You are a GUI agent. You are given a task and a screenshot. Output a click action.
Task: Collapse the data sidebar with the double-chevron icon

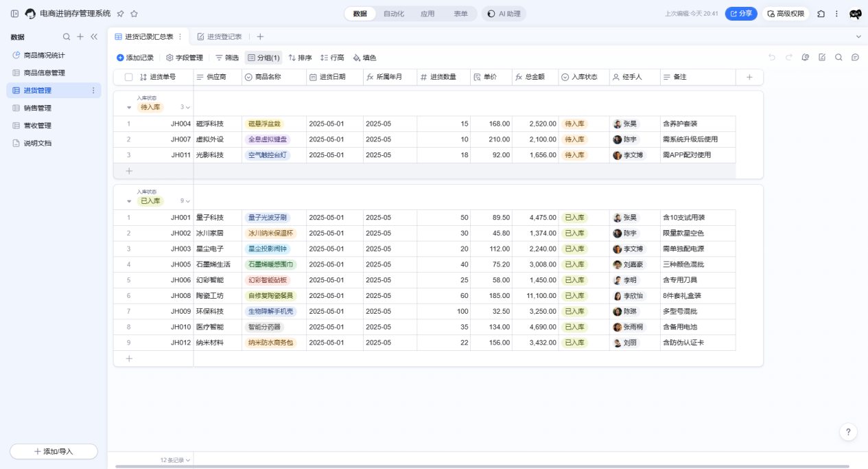click(94, 37)
